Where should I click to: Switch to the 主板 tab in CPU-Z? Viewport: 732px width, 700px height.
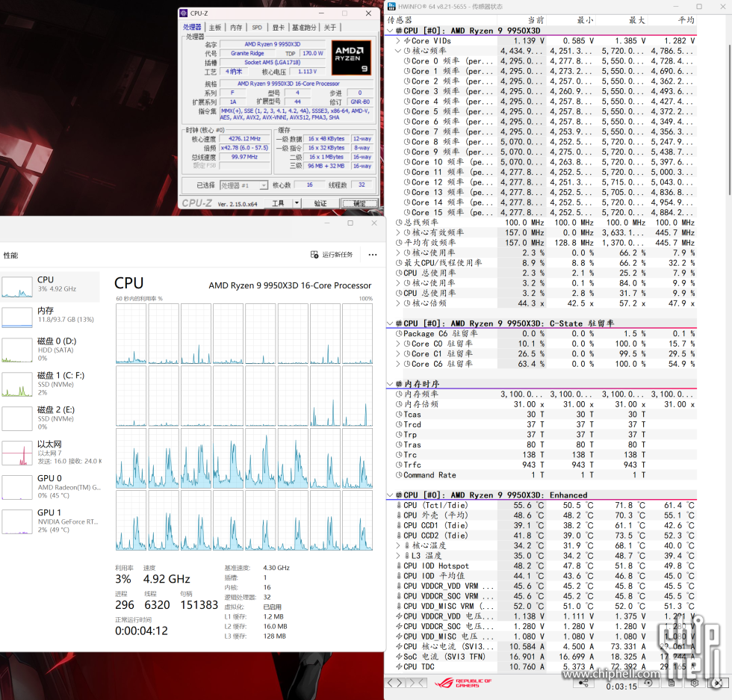tap(215, 28)
